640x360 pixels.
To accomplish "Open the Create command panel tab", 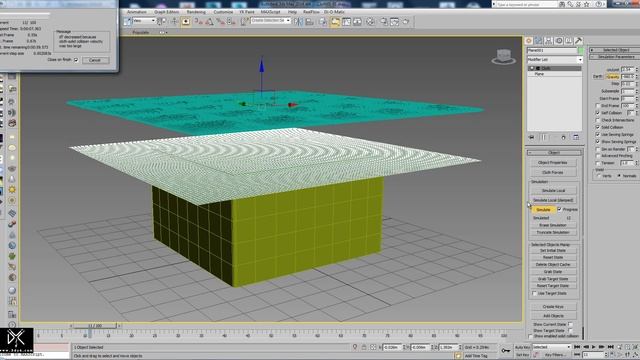I will tap(529, 40).
